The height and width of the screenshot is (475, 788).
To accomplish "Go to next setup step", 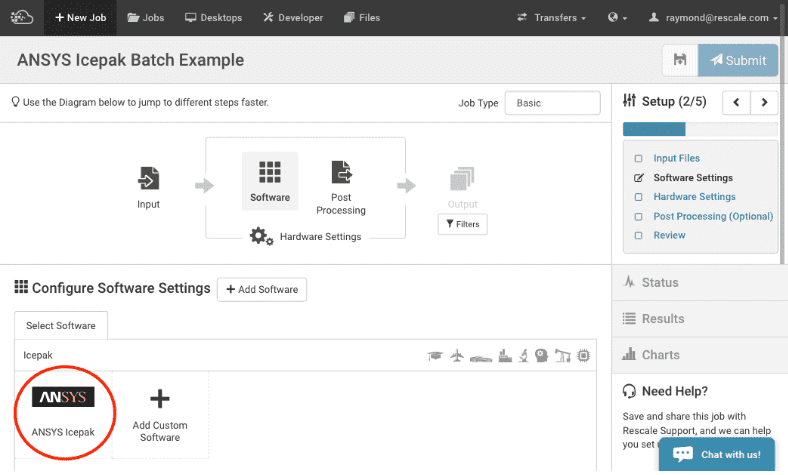I will 764,103.
